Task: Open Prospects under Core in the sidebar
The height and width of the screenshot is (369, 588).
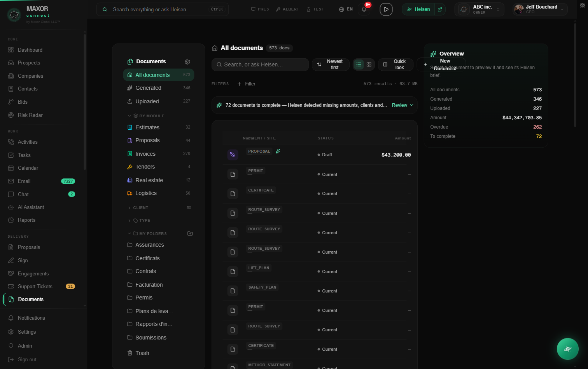Action: pos(42,63)
